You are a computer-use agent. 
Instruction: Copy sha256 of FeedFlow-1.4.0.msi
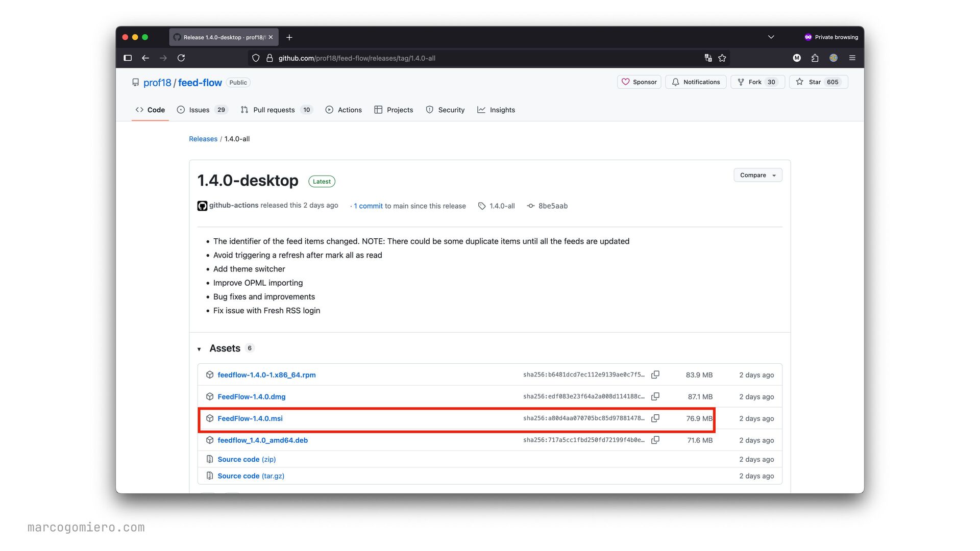click(x=655, y=418)
